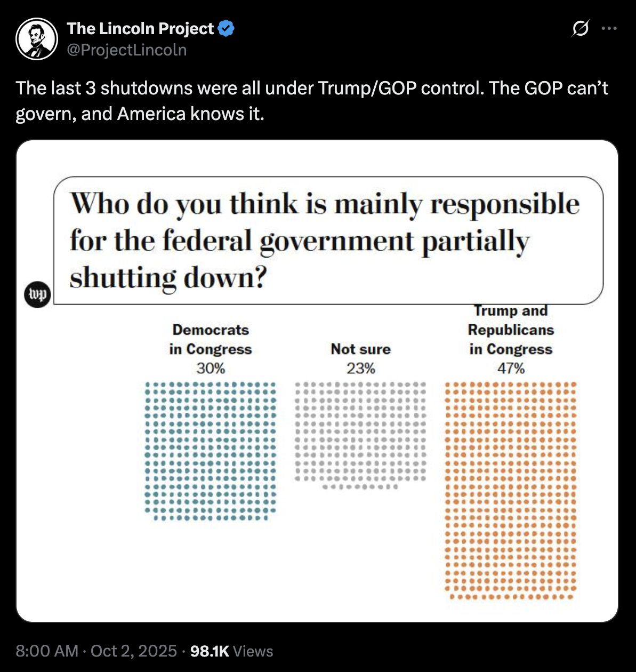The width and height of the screenshot is (636, 672).
Task: Click the @ProjectLincoln handle
Action: coord(126,50)
